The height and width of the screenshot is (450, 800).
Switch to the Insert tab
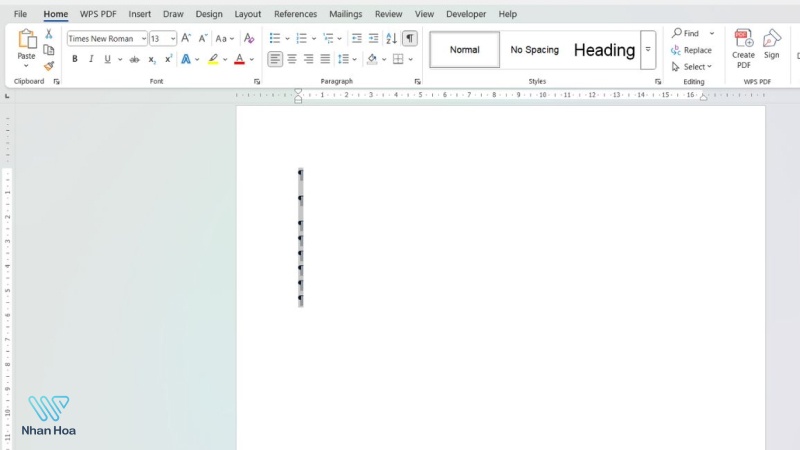(x=139, y=14)
